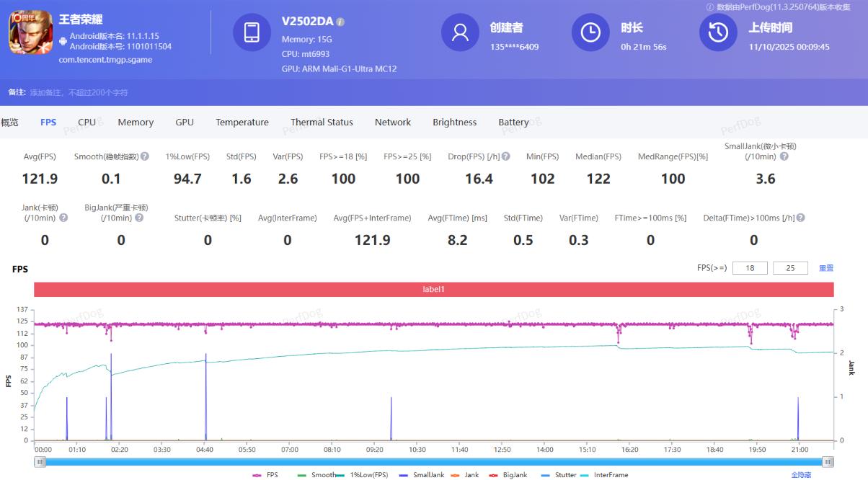
Task: Click the creator user avatar icon
Action: (460, 32)
